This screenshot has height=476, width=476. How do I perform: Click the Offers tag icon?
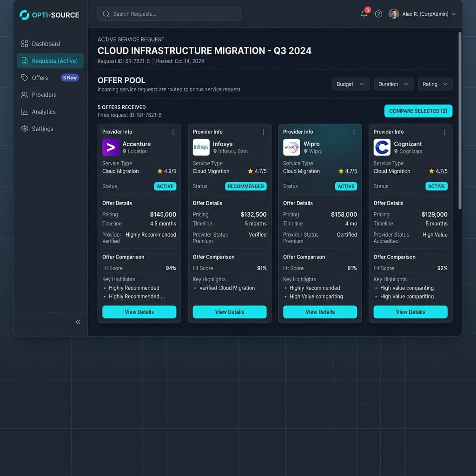pyautogui.click(x=25, y=78)
